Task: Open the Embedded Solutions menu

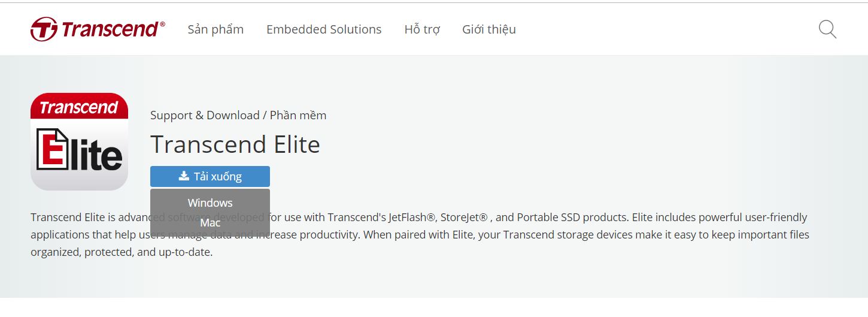Action: point(324,29)
